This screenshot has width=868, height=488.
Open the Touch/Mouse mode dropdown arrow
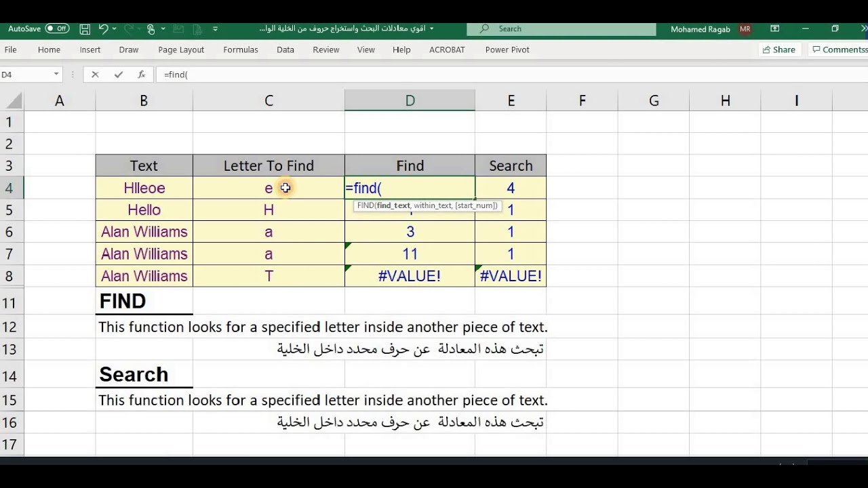coord(161,29)
